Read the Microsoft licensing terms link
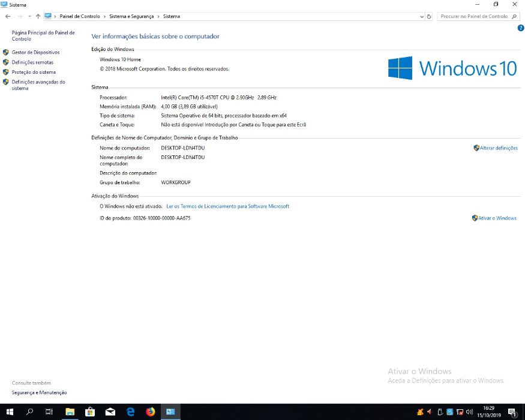 (x=227, y=206)
